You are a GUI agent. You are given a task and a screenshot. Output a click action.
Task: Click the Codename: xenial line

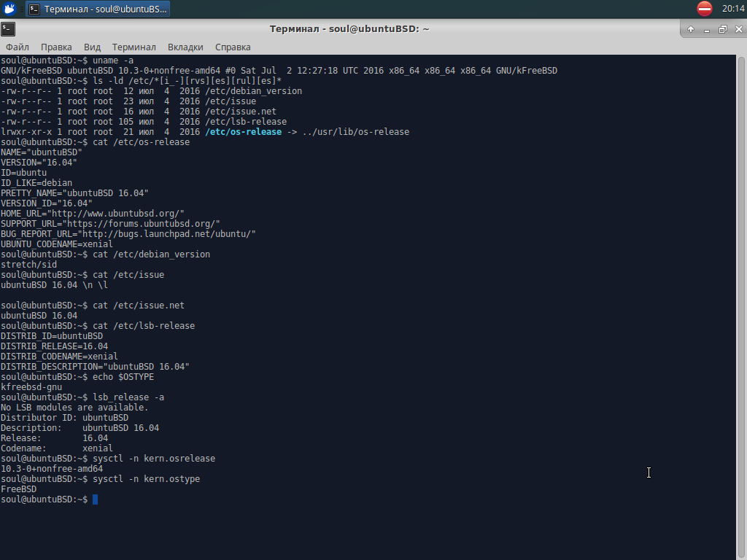[x=57, y=448]
